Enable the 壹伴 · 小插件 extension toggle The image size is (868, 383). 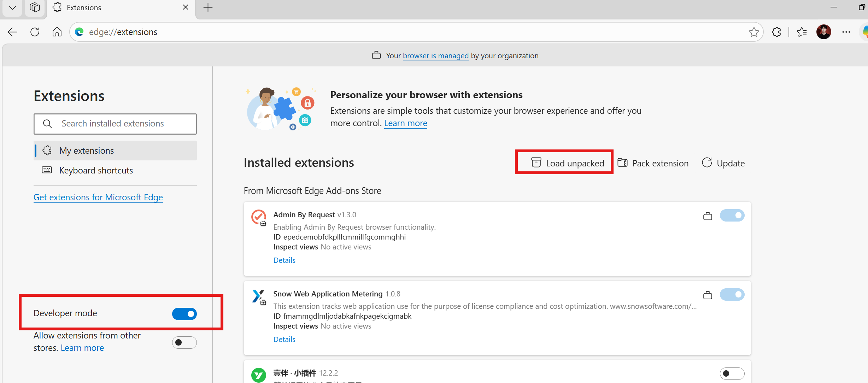pyautogui.click(x=732, y=373)
